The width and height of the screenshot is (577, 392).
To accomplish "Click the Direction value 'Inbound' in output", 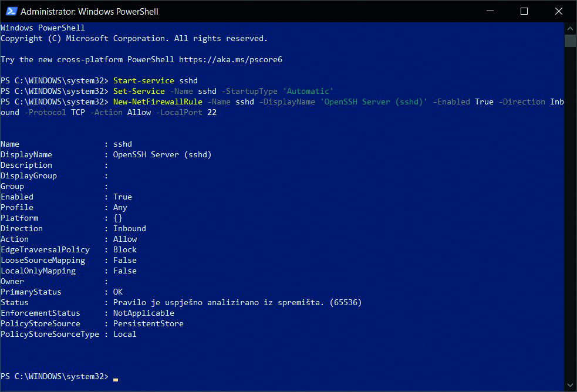I will [129, 228].
